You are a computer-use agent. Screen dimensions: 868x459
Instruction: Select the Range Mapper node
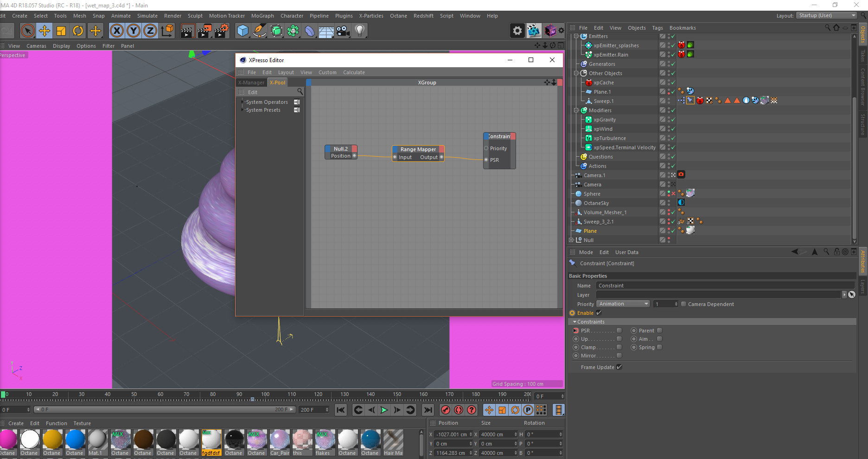[418, 149]
